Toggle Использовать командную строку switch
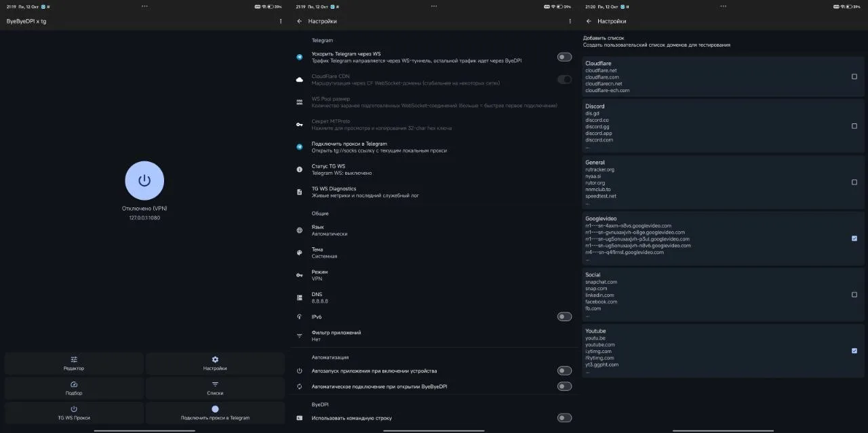 pos(564,418)
